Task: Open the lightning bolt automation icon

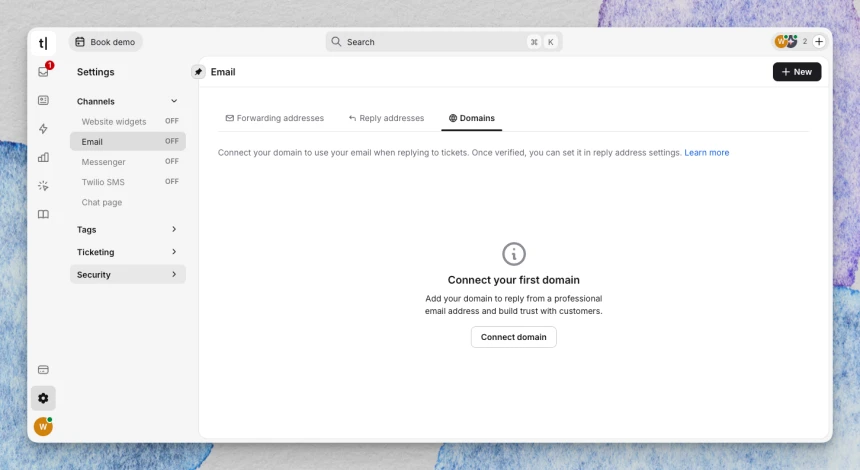Action: point(43,129)
